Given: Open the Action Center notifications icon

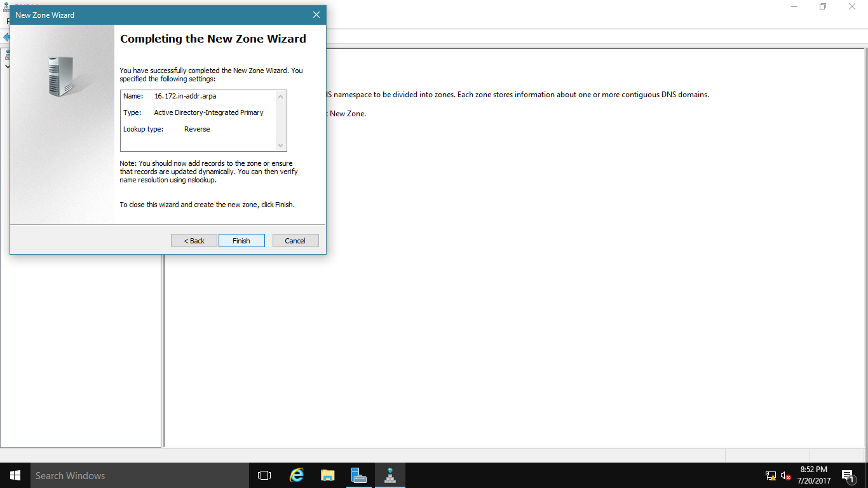Looking at the screenshot, I should coord(848,475).
